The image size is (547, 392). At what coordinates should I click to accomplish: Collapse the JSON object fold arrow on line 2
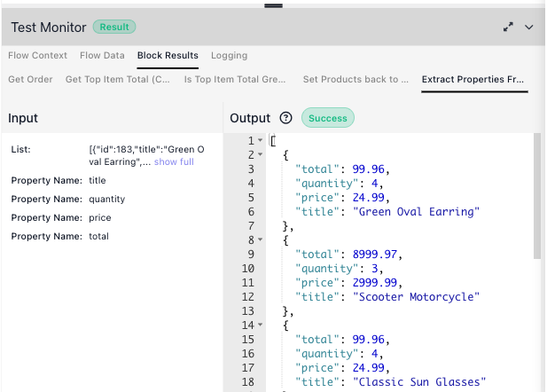tap(261, 154)
